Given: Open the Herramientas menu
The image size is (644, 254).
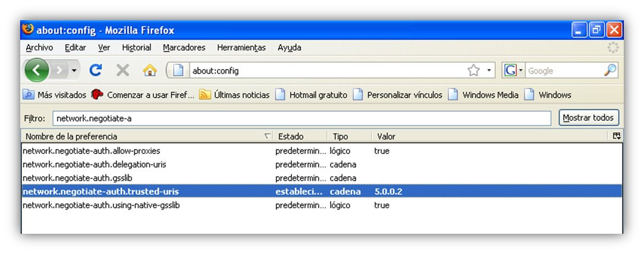Looking at the screenshot, I should (x=241, y=48).
